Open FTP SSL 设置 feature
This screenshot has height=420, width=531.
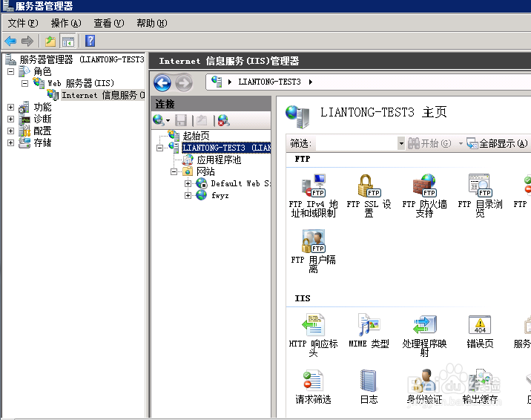pyautogui.click(x=369, y=195)
